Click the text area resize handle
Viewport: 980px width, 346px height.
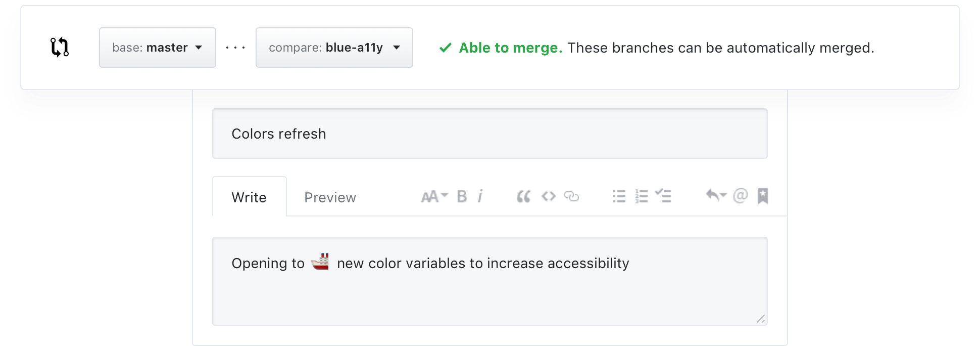[761, 319]
